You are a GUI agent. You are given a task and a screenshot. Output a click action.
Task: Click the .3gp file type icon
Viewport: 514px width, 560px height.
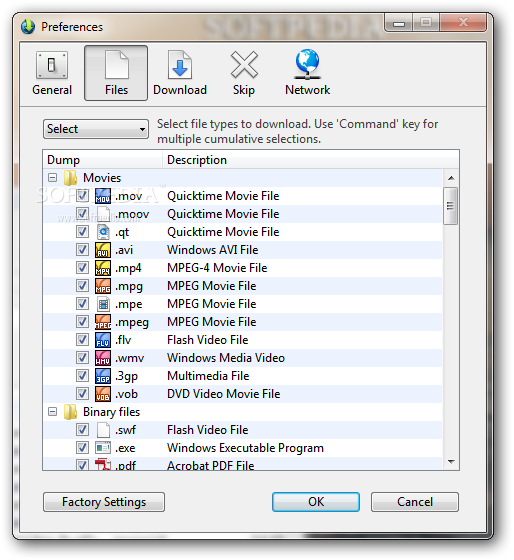coord(103,376)
